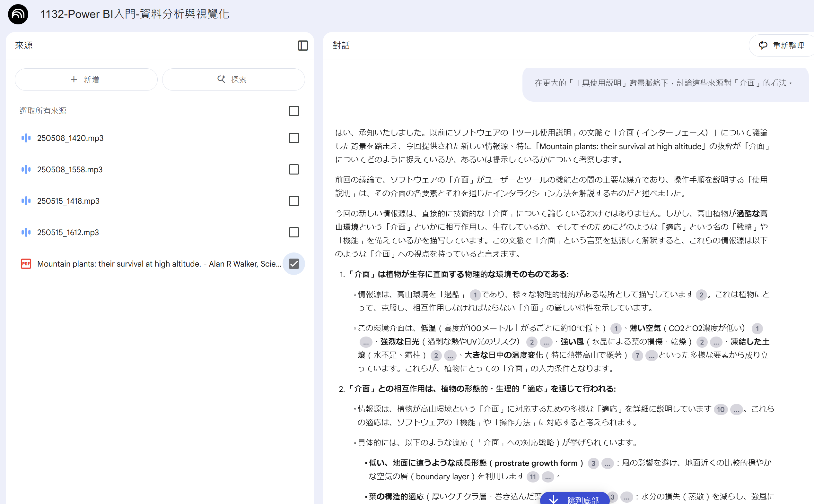
Task: Click audio icon of 250515_1418.mp3
Action: tap(26, 201)
